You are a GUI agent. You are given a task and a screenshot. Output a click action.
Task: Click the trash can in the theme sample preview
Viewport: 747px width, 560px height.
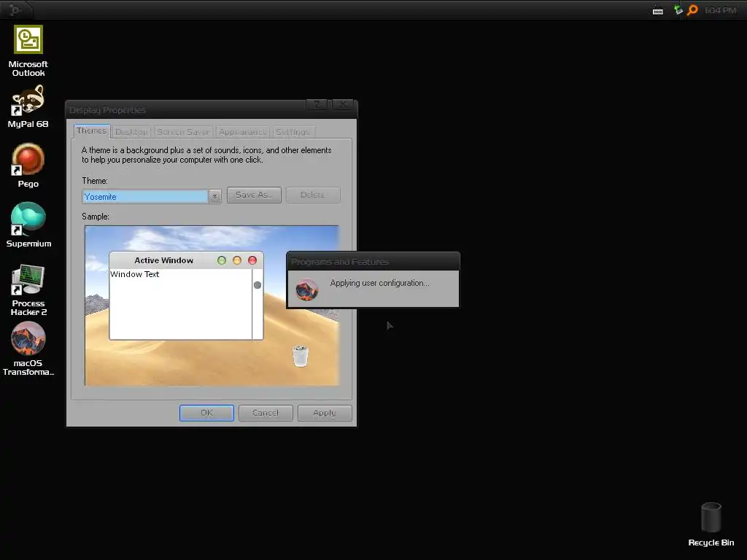(x=300, y=356)
